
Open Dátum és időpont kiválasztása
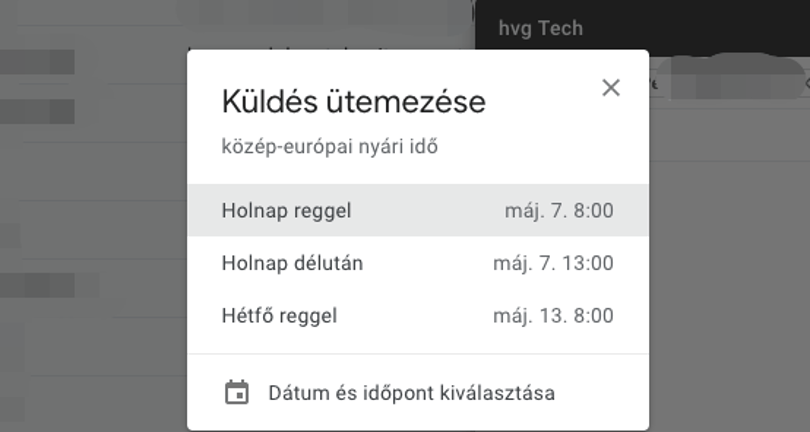pyautogui.click(x=418, y=393)
